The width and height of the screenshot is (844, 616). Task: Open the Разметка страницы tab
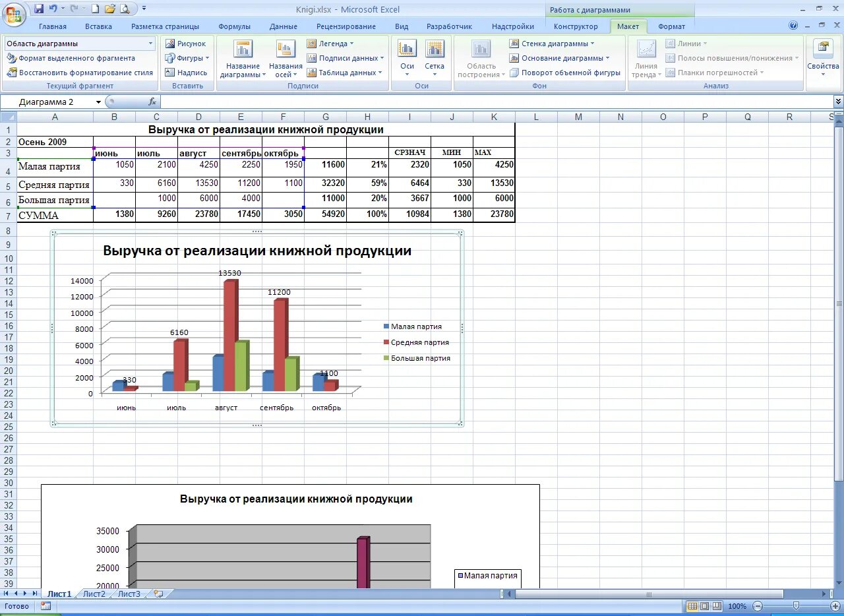point(165,26)
